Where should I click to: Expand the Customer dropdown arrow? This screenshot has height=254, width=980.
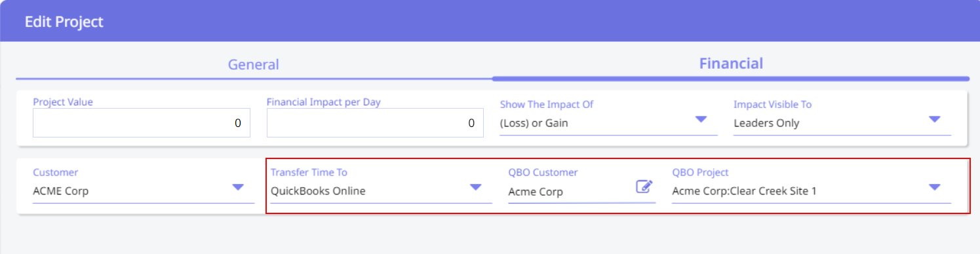coord(238,187)
